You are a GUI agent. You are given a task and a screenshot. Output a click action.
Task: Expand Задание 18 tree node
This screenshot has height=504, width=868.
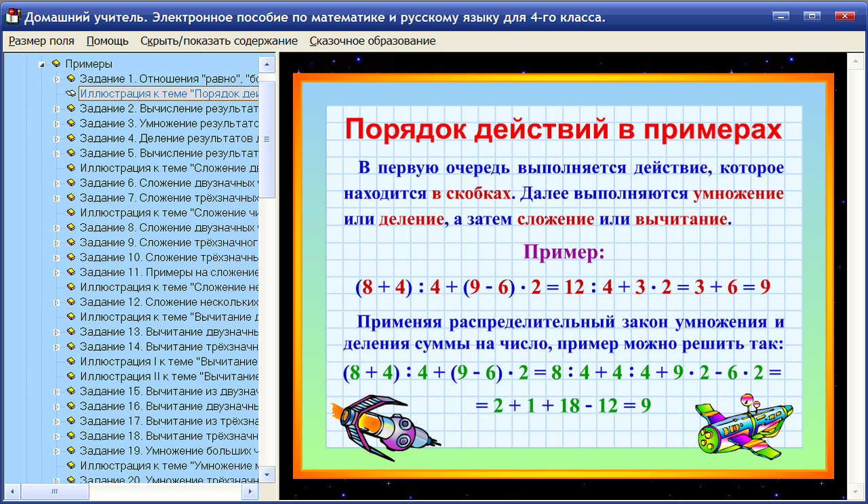57,436
